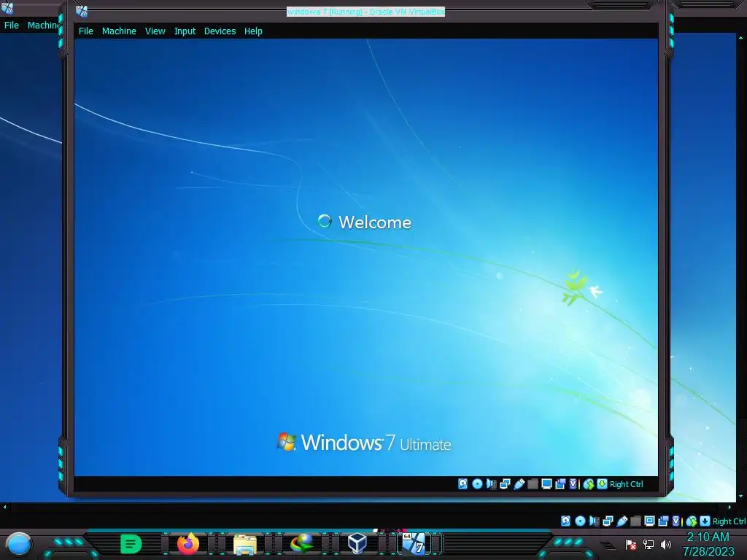The height and width of the screenshot is (560, 747).
Task: Click USB indicator in front VM status bar
Action: 519,484
